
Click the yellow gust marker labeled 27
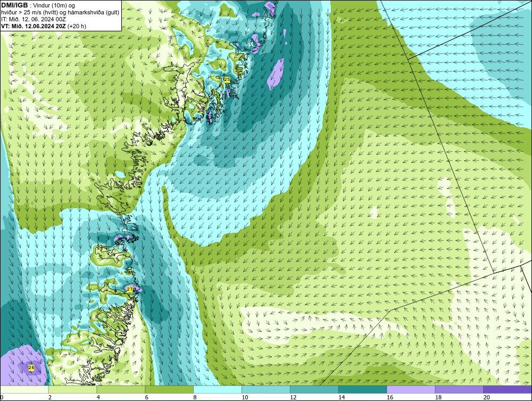130,289
